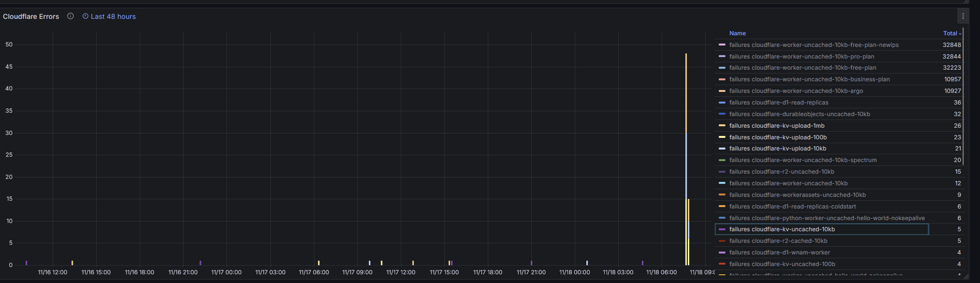980x283 pixels.
Task: Toggle the cloudflare-r2-uncached-10kb series
Action: (x=781, y=172)
